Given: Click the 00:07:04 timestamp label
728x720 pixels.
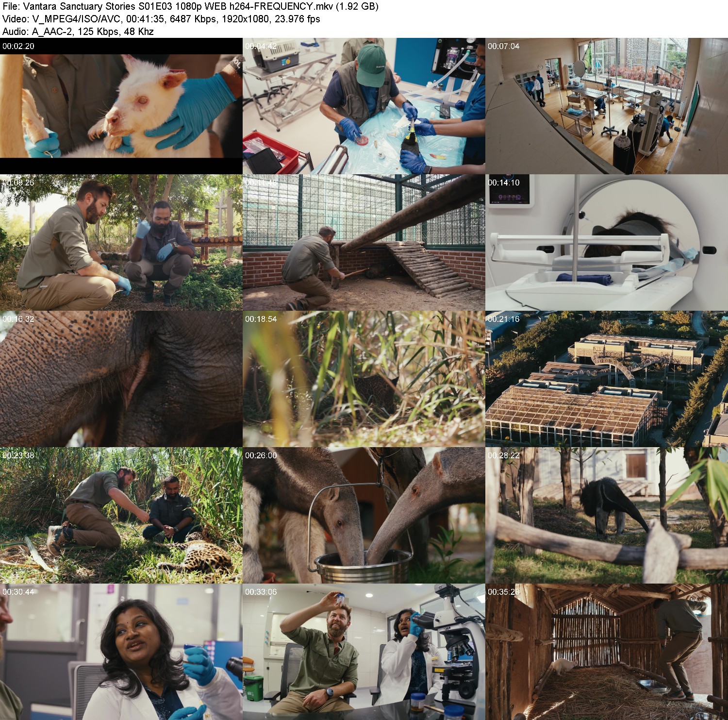Looking at the screenshot, I should (504, 46).
